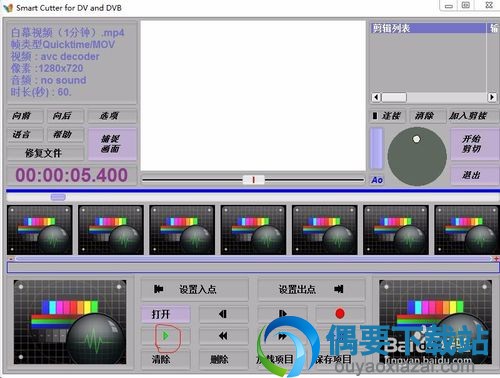
Task: Click the Smart Cutter title bar icon
Action: point(8,8)
